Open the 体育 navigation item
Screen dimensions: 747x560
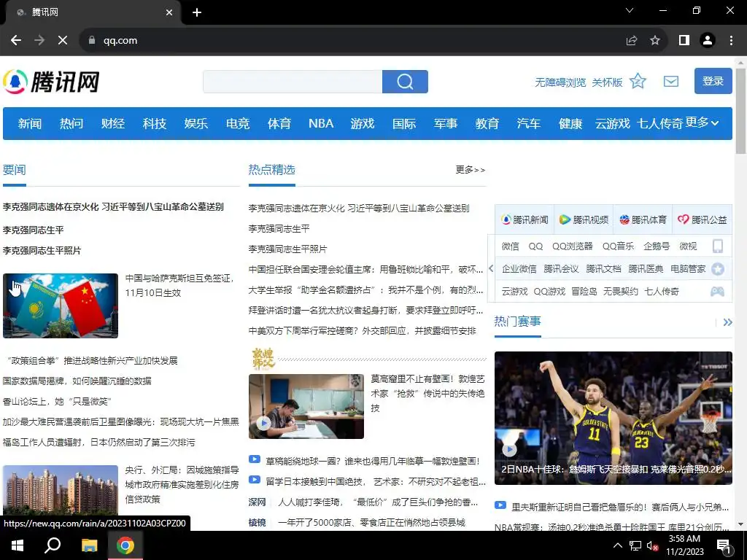(279, 124)
